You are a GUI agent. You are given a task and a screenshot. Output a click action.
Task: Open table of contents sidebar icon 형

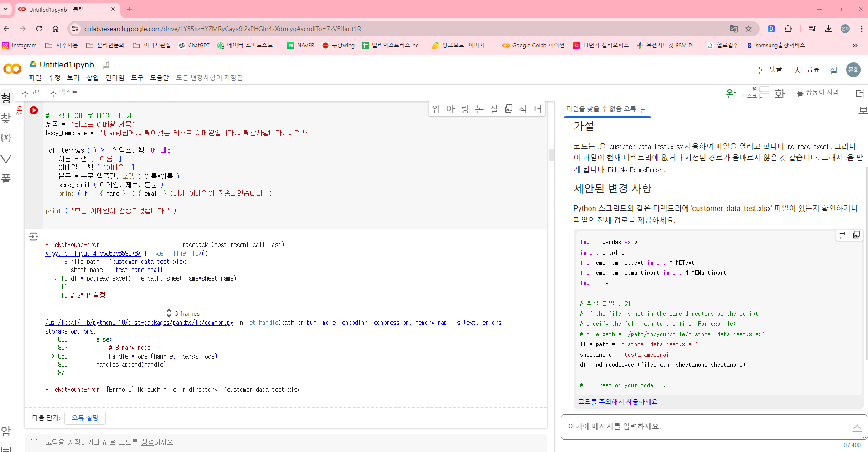(6, 98)
